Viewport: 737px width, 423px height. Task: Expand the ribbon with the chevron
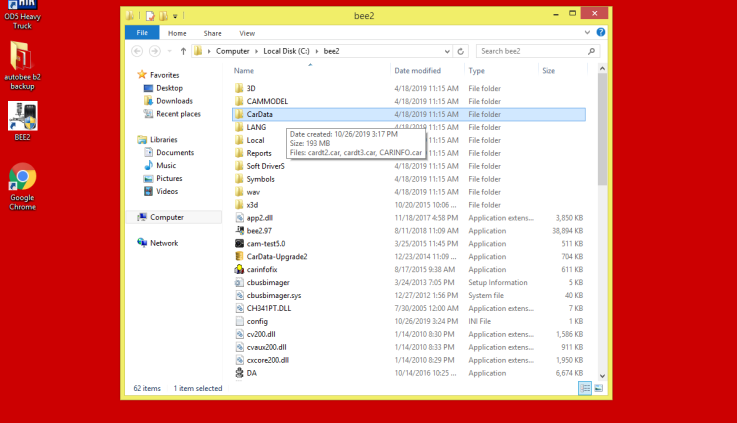[x=589, y=33]
